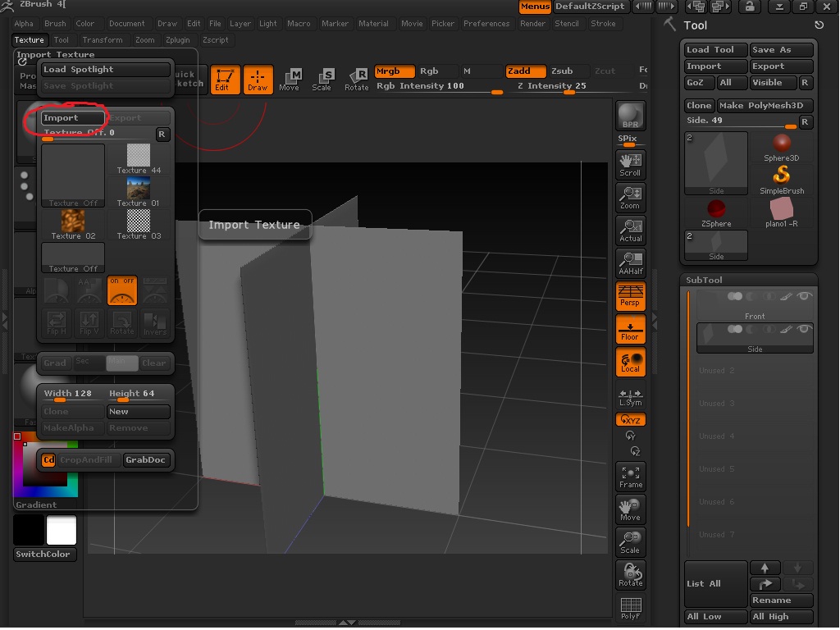Select Texture 02 thumbnail
840x630 pixels.
coord(73,225)
